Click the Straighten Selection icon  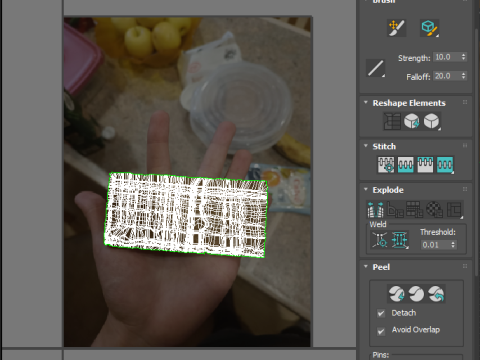[392, 121]
